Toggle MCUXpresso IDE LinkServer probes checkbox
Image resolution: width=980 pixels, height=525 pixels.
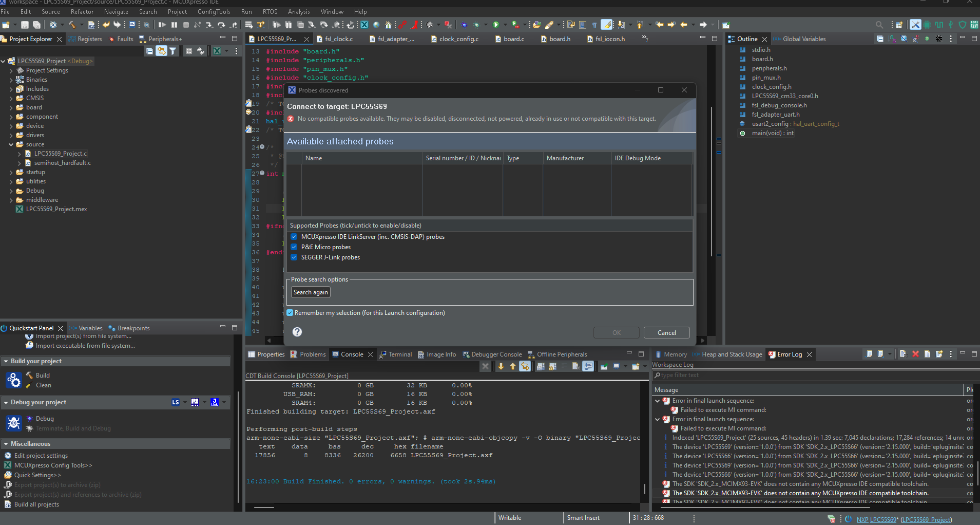pos(294,237)
